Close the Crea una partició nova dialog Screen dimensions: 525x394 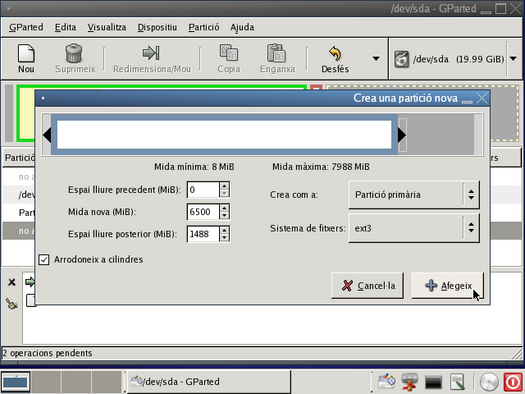point(482,98)
